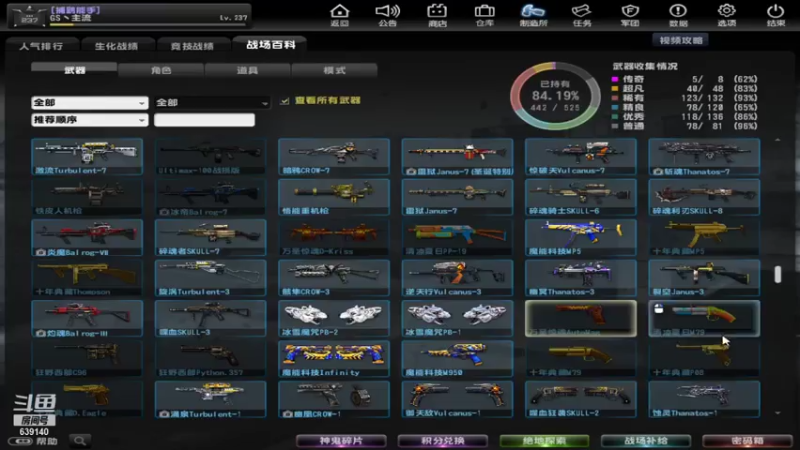
Task: Open the 制造所 workshop icon
Action: (x=533, y=15)
